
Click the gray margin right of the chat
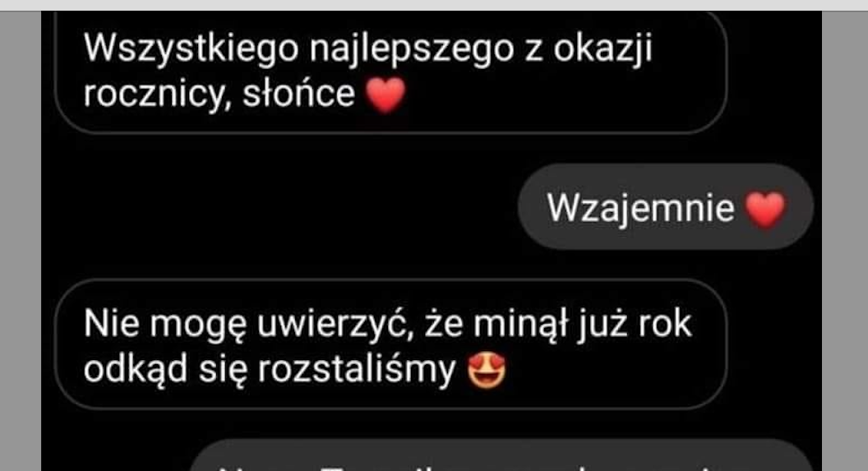[x=845, y=241]
